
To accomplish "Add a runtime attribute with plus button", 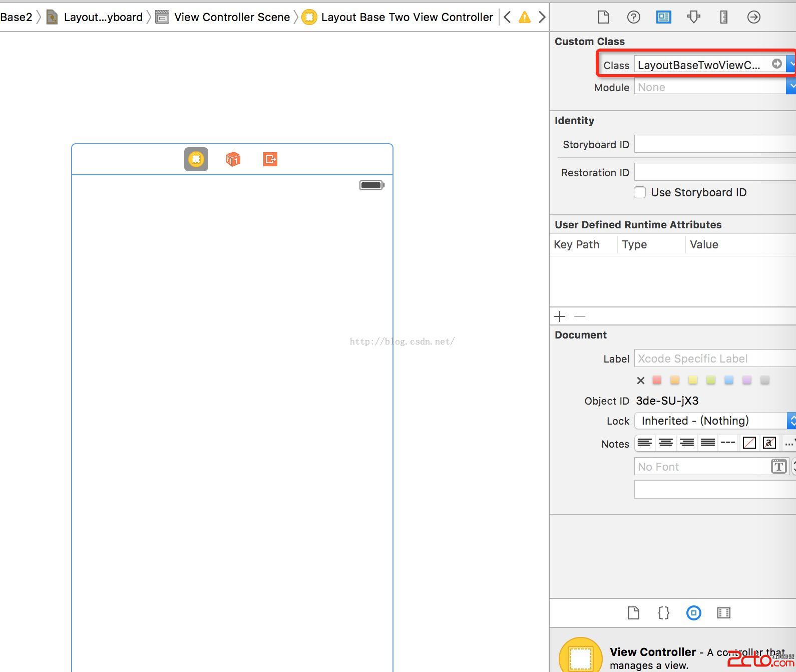I will point(560,316).
